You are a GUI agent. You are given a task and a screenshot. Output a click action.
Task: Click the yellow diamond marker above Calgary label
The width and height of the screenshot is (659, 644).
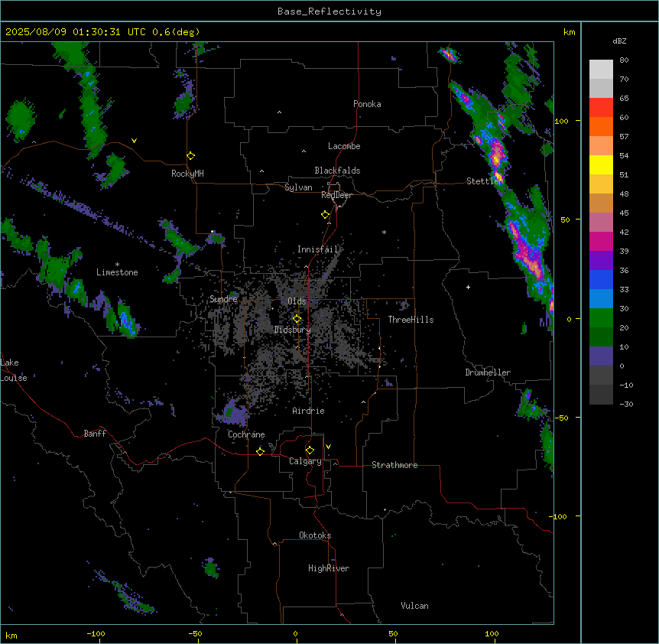(x=310, y=450)
